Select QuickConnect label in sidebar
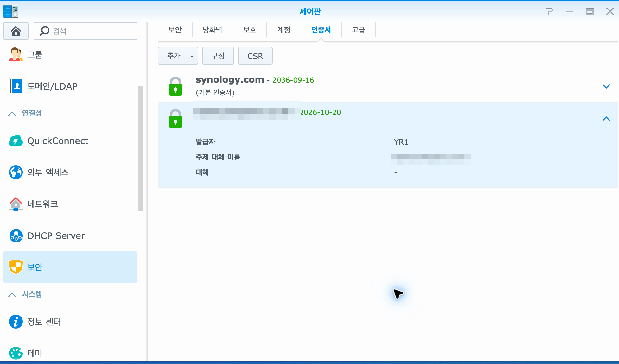The width and height of the screenshot is (619, 364). pos(58,141)
